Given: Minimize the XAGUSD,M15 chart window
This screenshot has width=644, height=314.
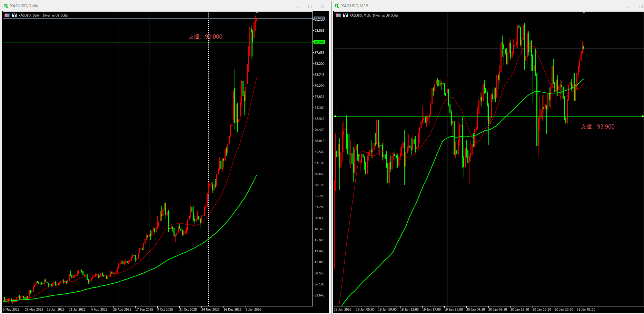Looking at the screenshot, I should coord(628,6).
